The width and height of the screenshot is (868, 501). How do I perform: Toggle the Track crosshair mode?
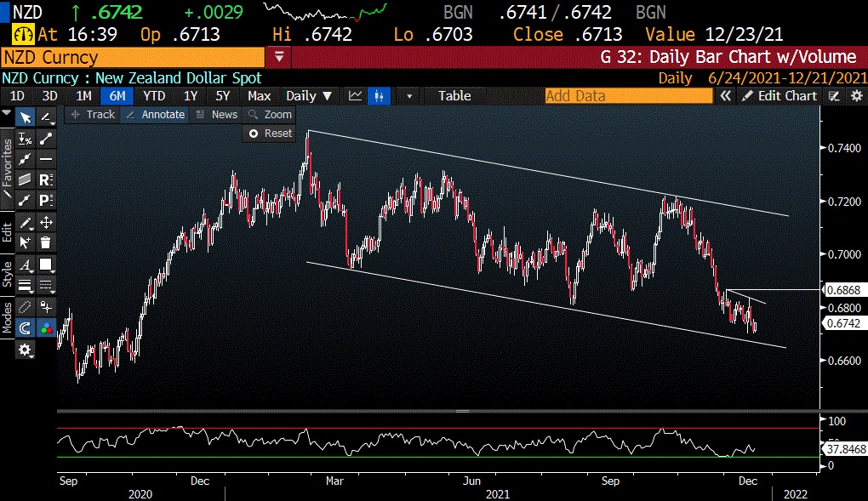click(92, 114)
